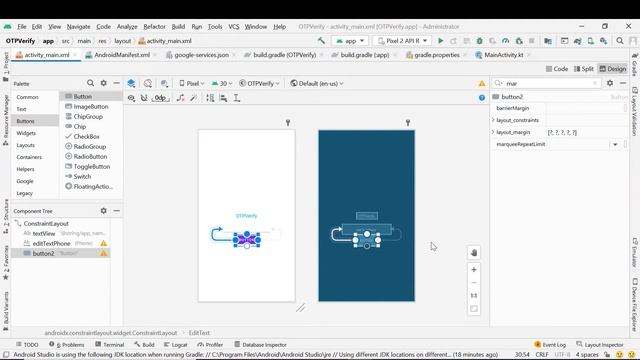Open the app run configuration dropdown
Image resolution: width=640 pixels, height=360 pixels.
coord(350,41)
